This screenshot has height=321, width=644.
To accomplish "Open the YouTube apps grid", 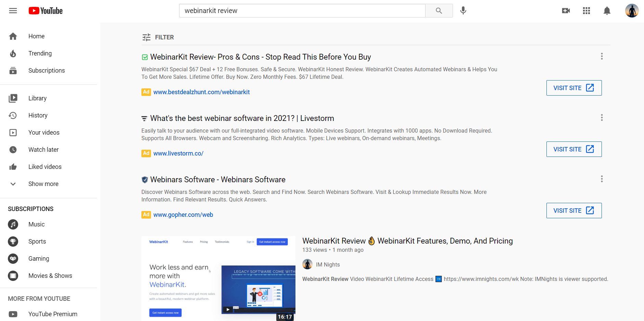I will coord(586,11).
